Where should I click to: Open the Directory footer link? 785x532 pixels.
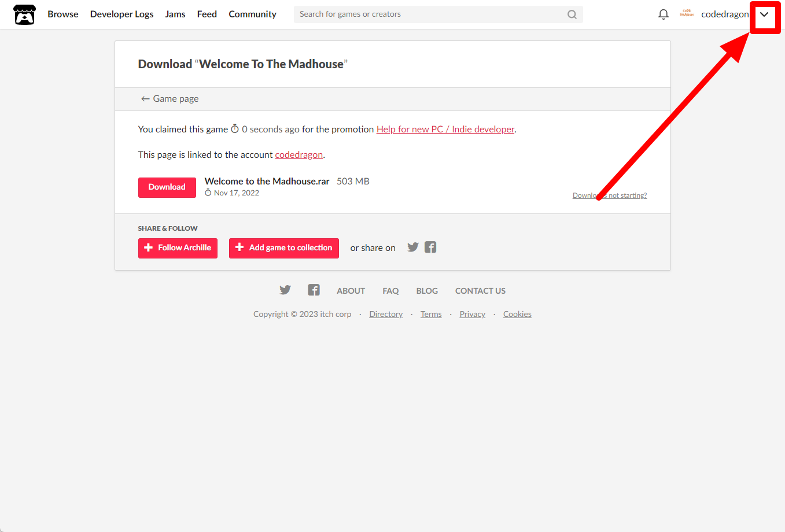[x=386, y=315]
